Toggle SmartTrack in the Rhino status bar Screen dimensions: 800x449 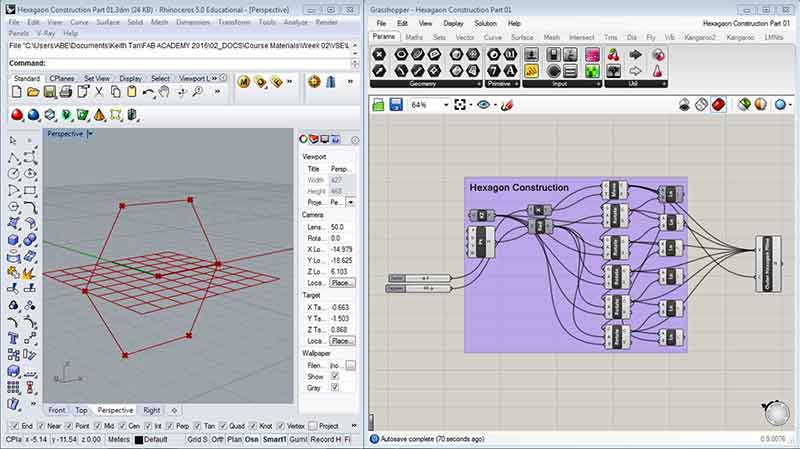point(274,439)
